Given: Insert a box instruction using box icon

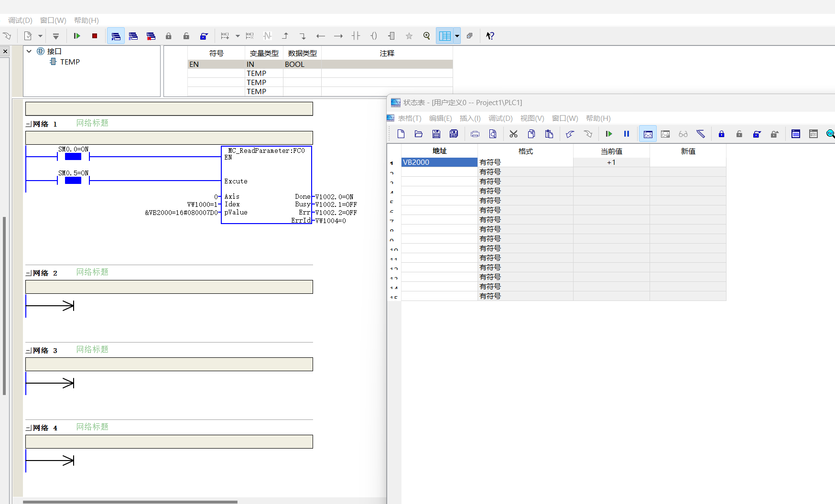Looking at the screenshot, I should click(x=391, y=36).
